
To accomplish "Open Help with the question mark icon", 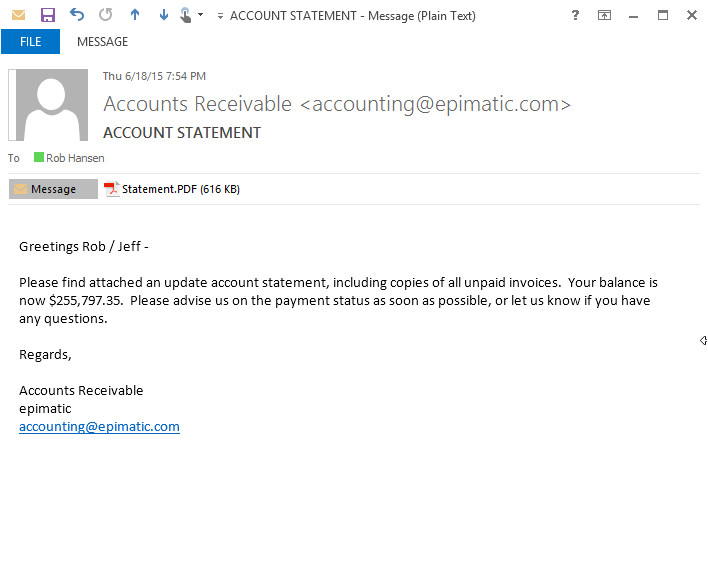I will point(575,15).
